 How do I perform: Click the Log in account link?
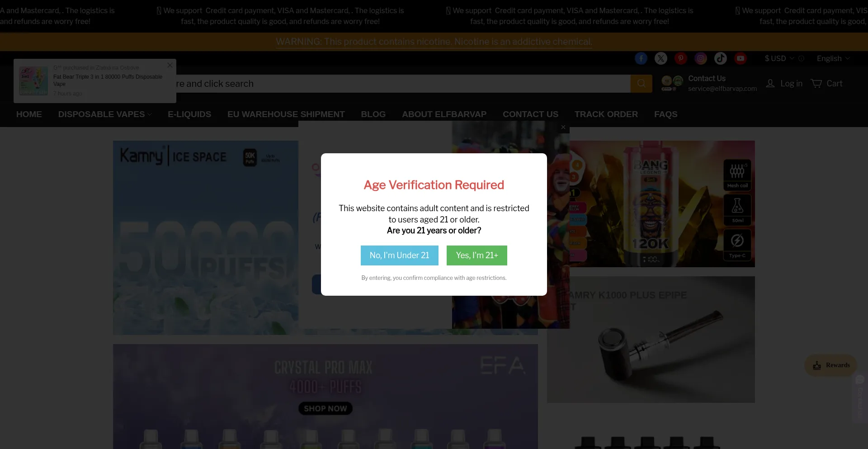[784, 84]
